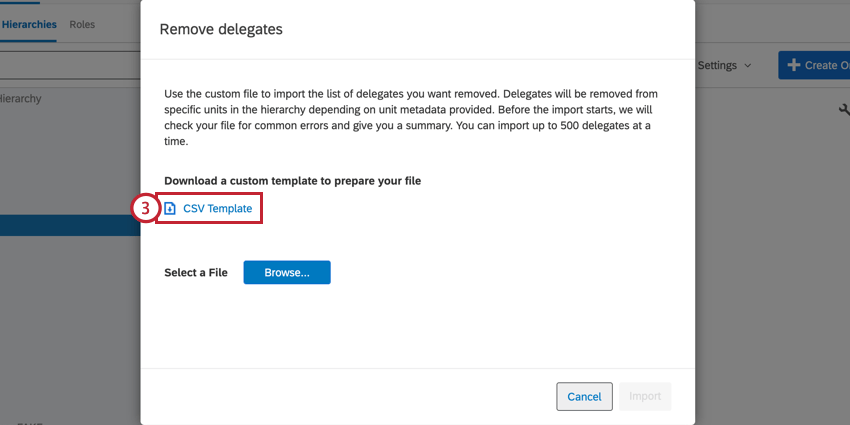Click the Select a File label
The height and width of the screenshot is (425, 850).
click(196, 272)
